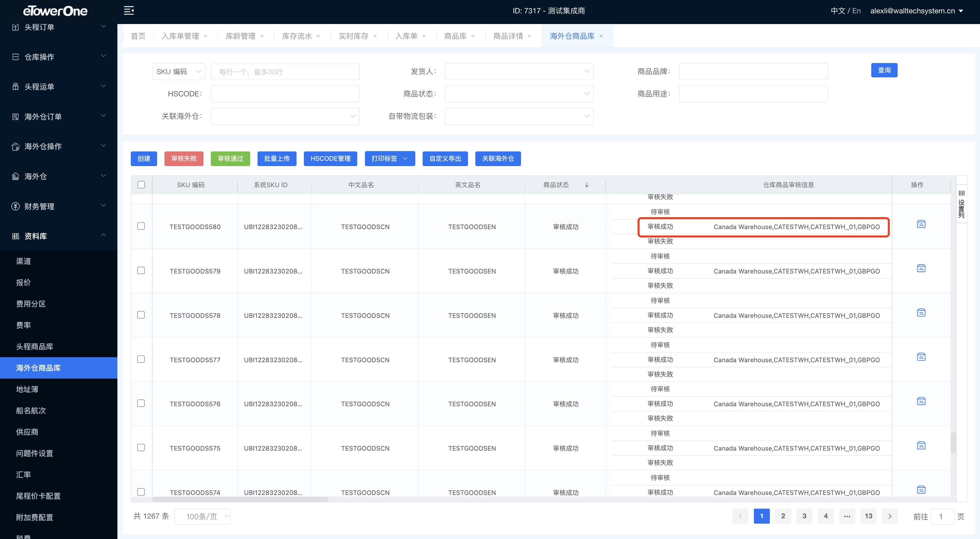Click the 仓库操作 sidebar icon
This screenshot has height=539, width=980.
point(15,57)
